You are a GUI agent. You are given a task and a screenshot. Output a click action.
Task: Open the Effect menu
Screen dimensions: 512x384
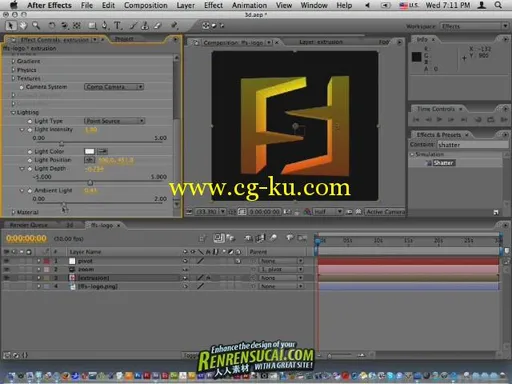pyautogui.click(x=213, y=5)
